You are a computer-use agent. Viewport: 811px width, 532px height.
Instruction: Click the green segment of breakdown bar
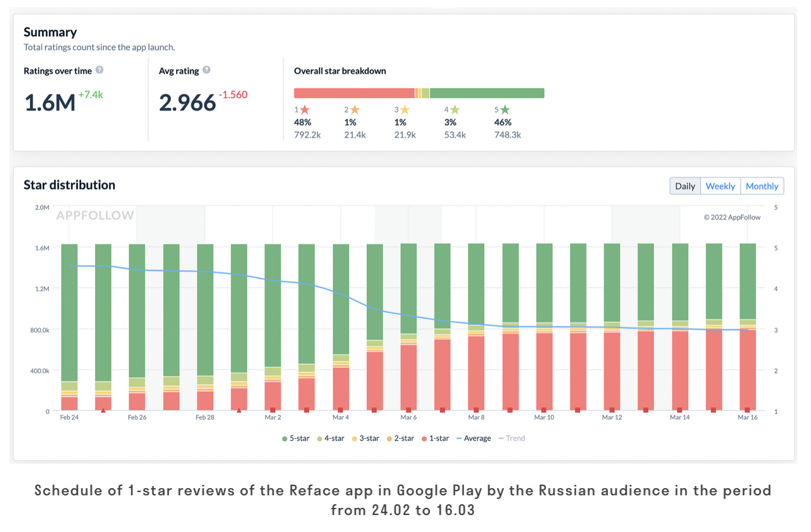click(487, 93)
